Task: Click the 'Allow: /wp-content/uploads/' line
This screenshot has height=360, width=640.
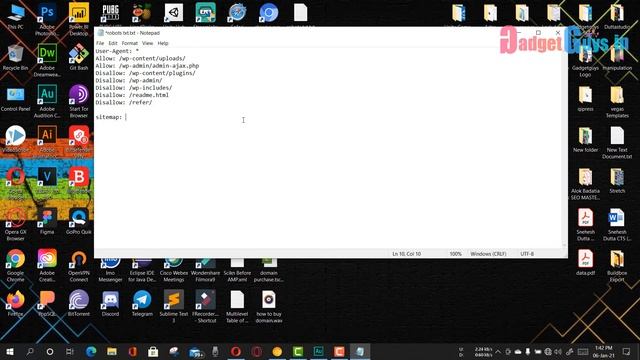Action: (x=140, y=58)
